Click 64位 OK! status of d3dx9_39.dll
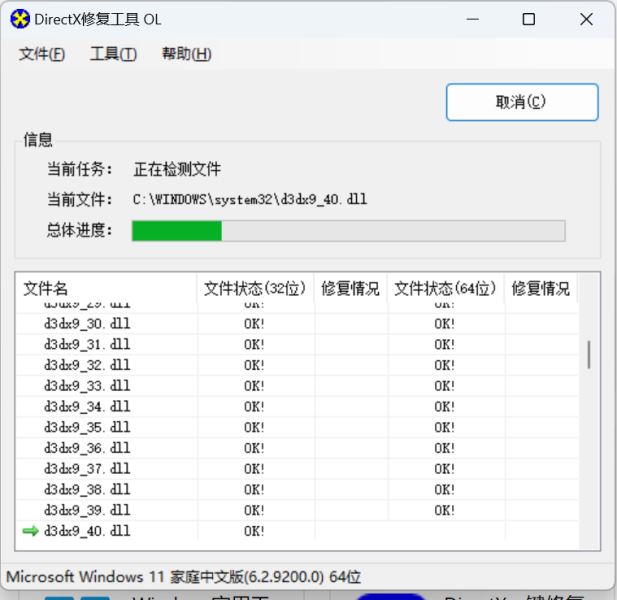Image resolution: width=617 pixels, height=600 pixels. (445, 510)
